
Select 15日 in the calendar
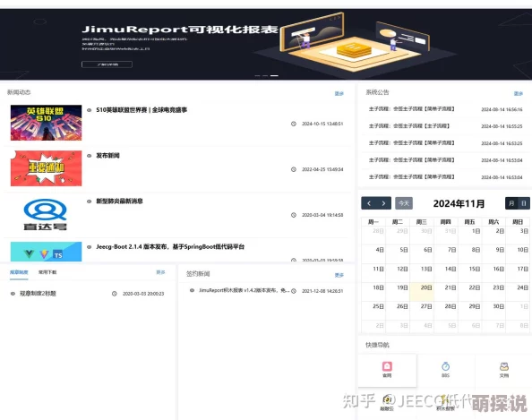tap(470, 273)
